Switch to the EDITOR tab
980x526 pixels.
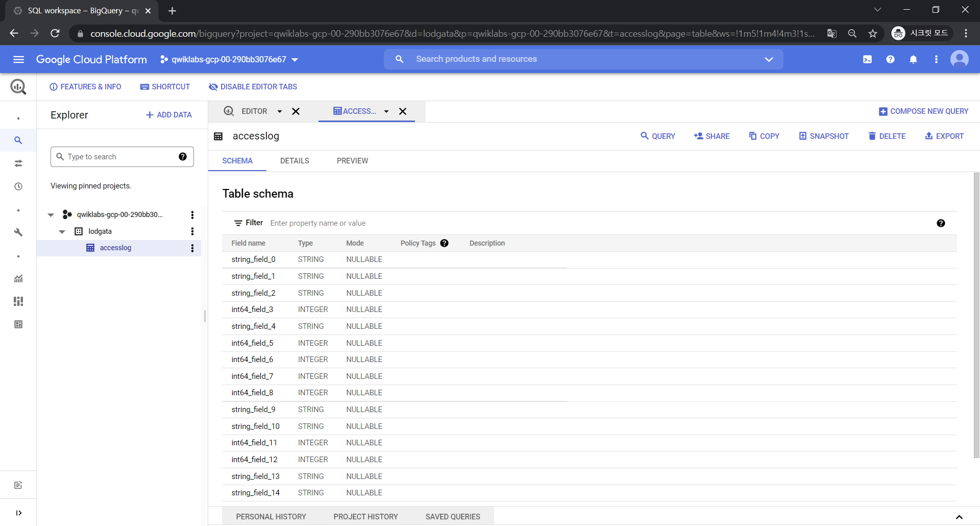click(254, 111)
